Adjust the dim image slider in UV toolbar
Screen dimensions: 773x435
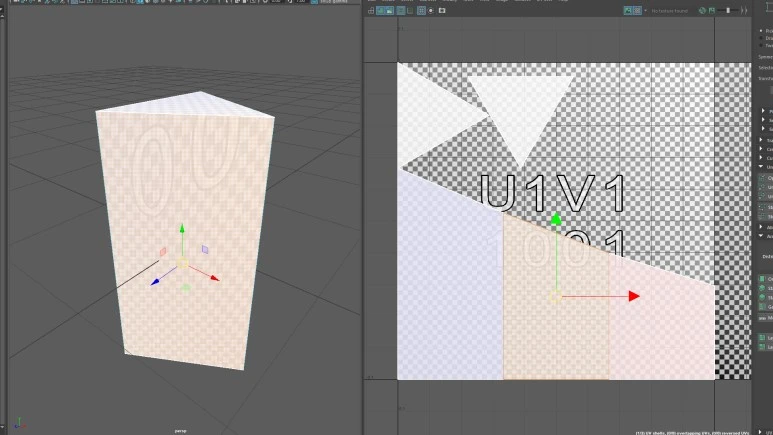(x=728, y=10)
